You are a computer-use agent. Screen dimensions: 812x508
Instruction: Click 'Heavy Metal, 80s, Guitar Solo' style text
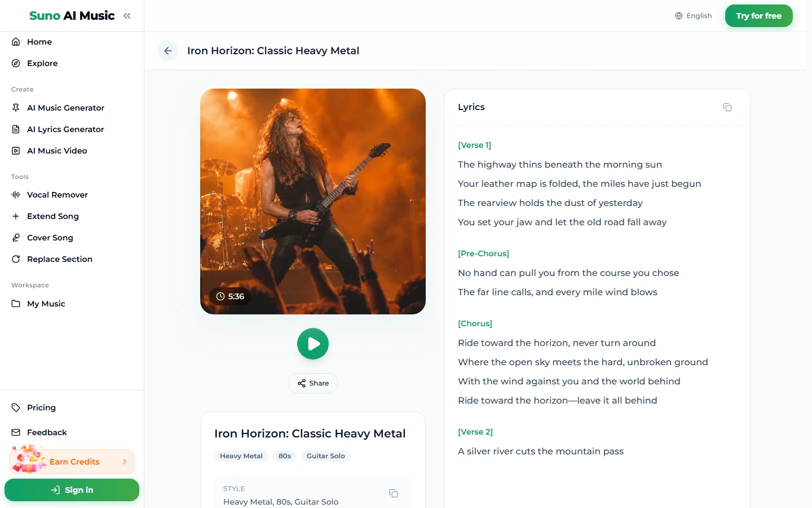(281, 502)
